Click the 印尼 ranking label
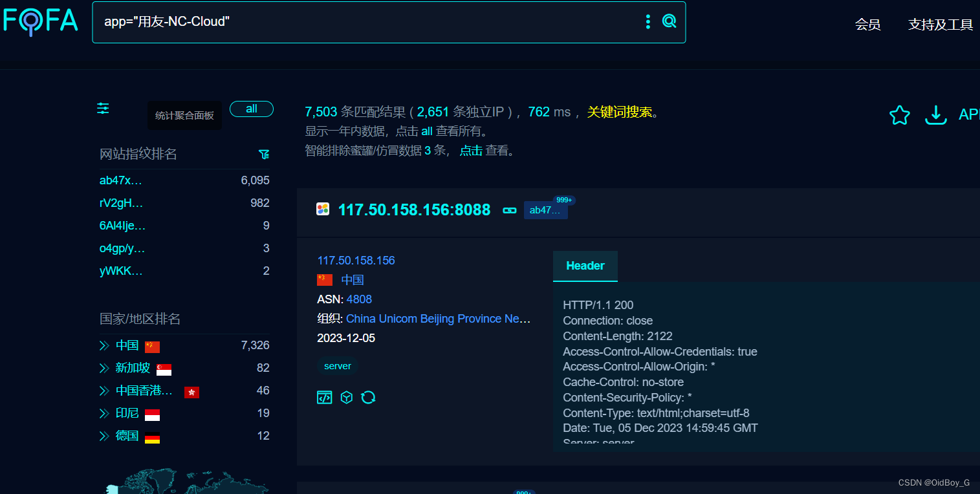 (x=127, y=413)
